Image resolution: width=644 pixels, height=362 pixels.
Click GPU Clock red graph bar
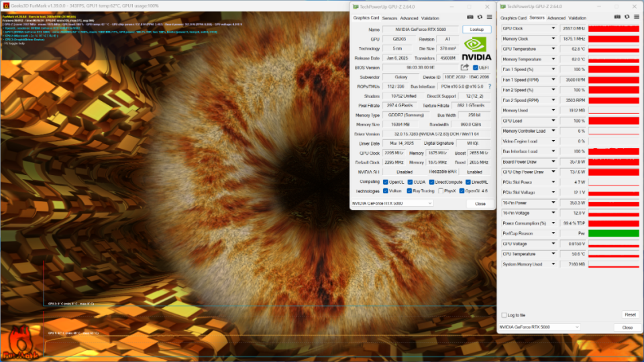pyautogui.click(x=614, y=28)
